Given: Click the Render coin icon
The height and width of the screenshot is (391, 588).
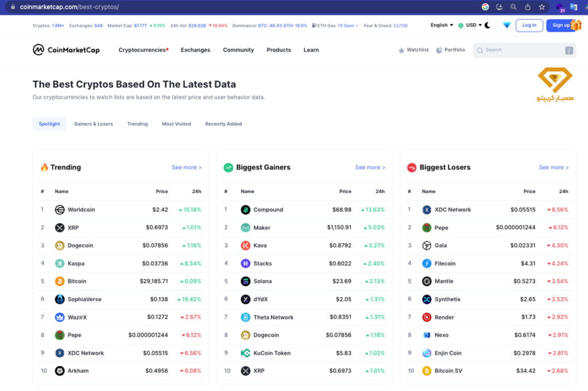Looking at the screenshot, I should 427,317.
